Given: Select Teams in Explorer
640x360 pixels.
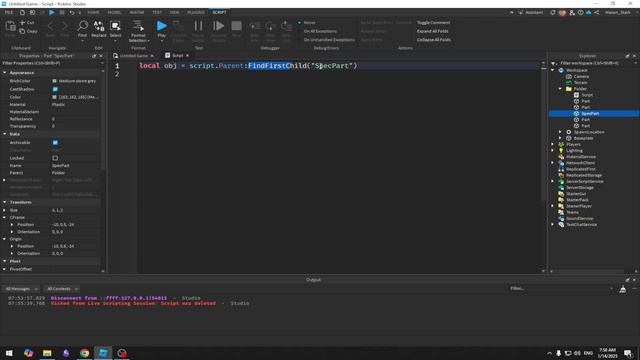Looking at the screenshot, I should [572, 212].
